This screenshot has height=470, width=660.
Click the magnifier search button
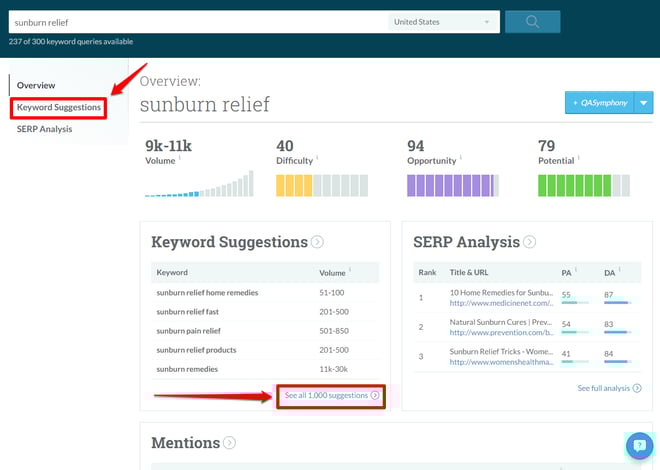(532, 21)
